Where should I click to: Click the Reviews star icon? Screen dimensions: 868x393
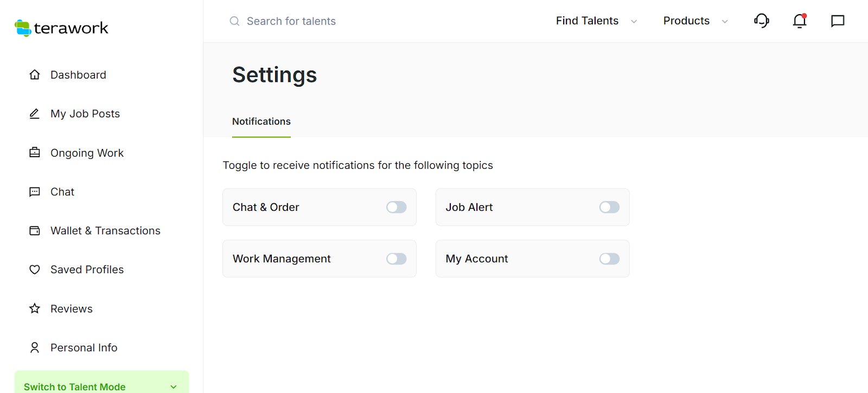click(35, 308)
